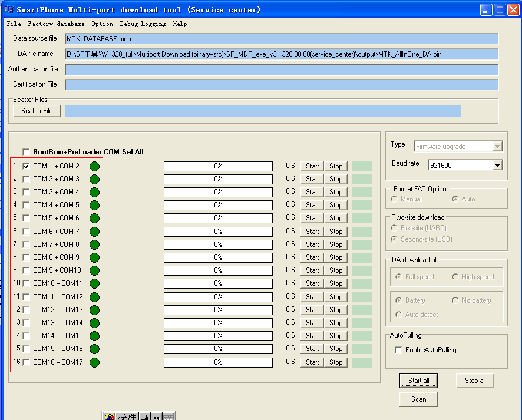The width and height of the screenshot is (522, 420).
Task: Click the Data source file field
Action: pos(282,39)
